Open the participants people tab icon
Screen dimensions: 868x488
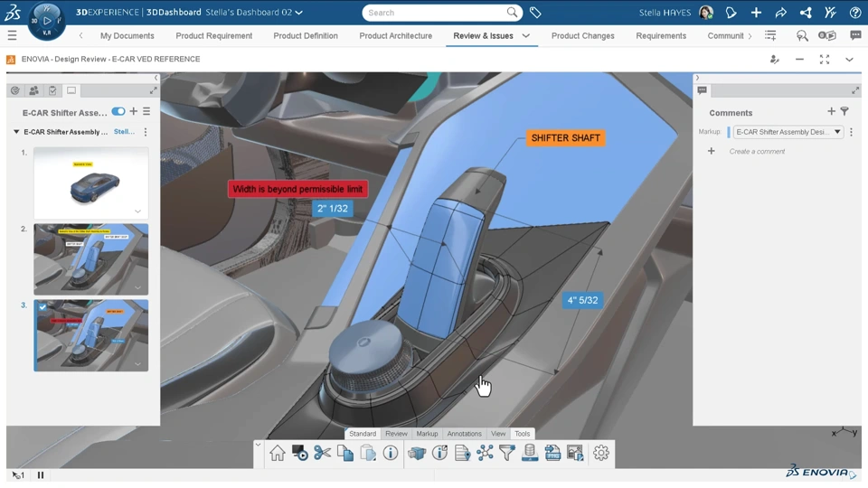(x=33, y=90)
